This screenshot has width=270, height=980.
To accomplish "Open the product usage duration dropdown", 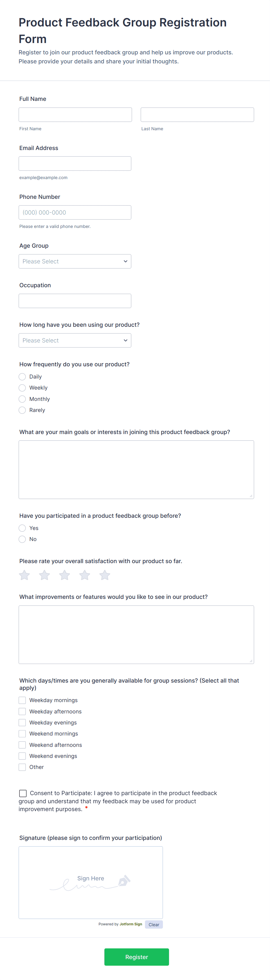I will [x=75, y=340].
